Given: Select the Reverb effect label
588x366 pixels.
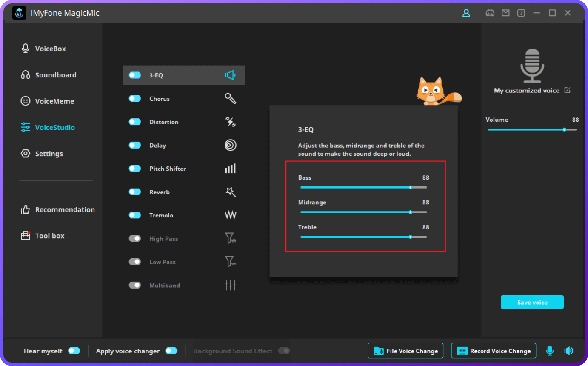Looking at the screenshot, I should coord(160,192).
